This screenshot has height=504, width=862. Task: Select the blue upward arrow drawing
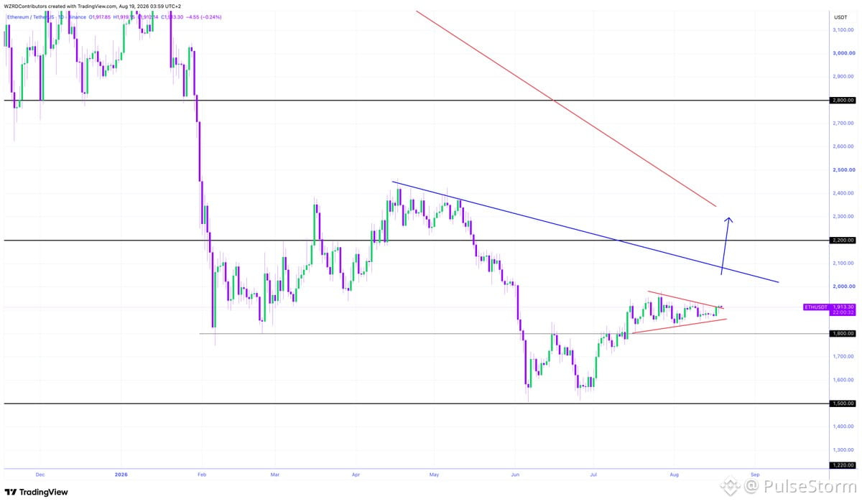pos(726,246)
